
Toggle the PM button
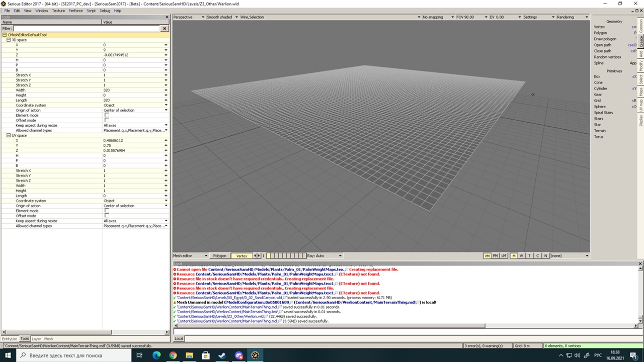click(495, 256)
